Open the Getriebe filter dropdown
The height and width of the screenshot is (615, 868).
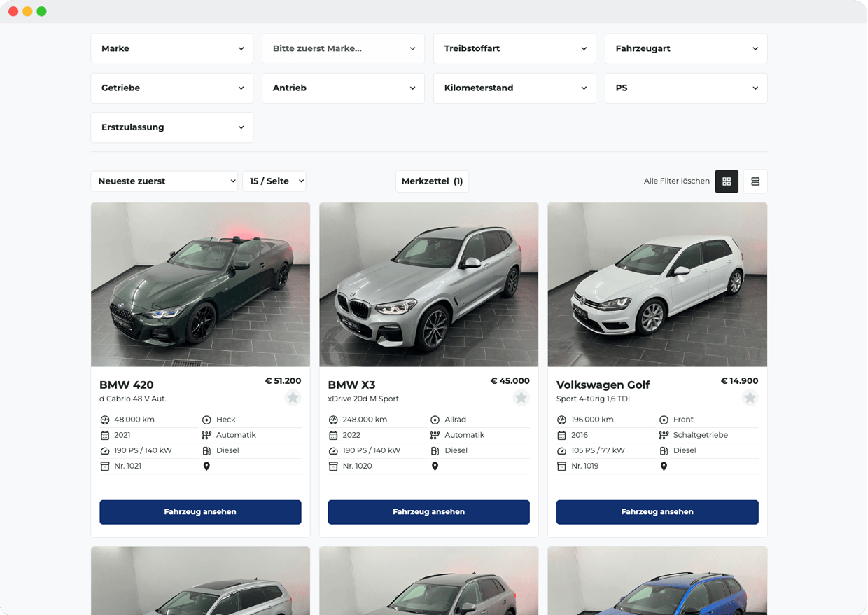pos(172,88)
